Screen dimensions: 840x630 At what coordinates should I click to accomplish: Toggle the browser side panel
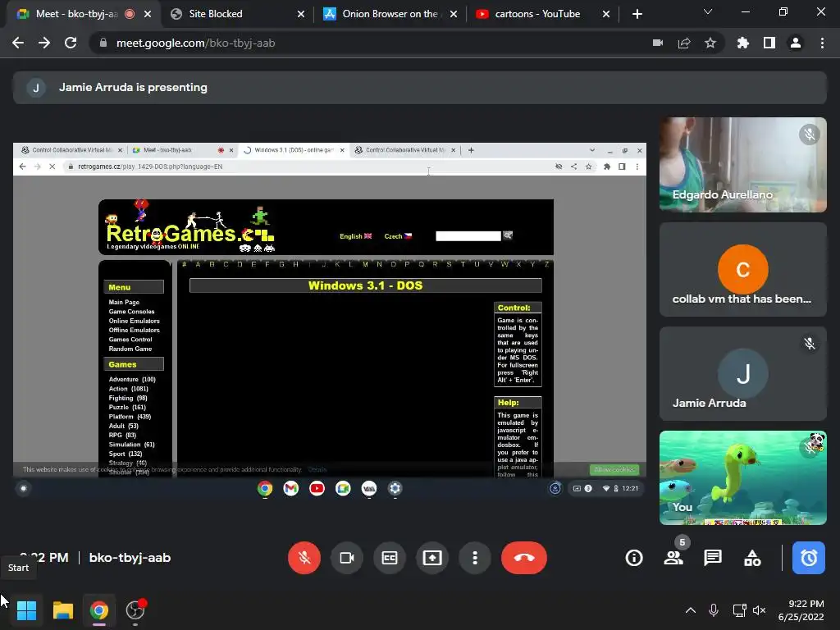tap(769, 43)
